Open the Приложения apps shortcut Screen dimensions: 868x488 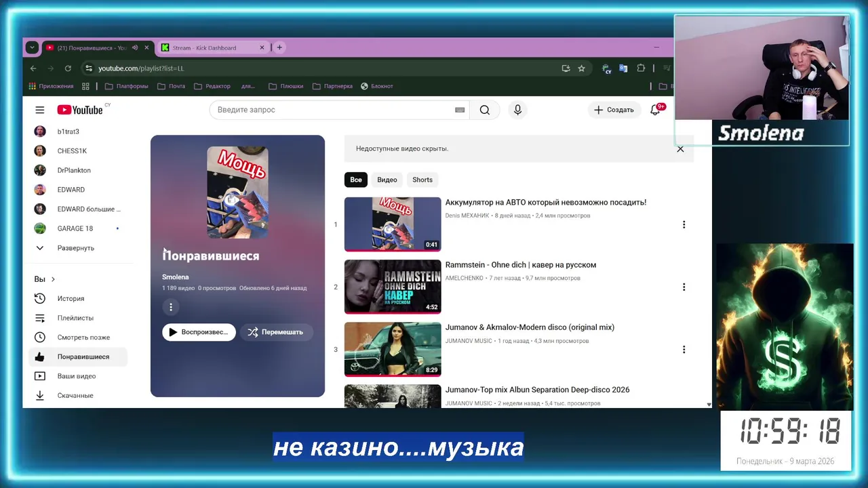point(51,86)
